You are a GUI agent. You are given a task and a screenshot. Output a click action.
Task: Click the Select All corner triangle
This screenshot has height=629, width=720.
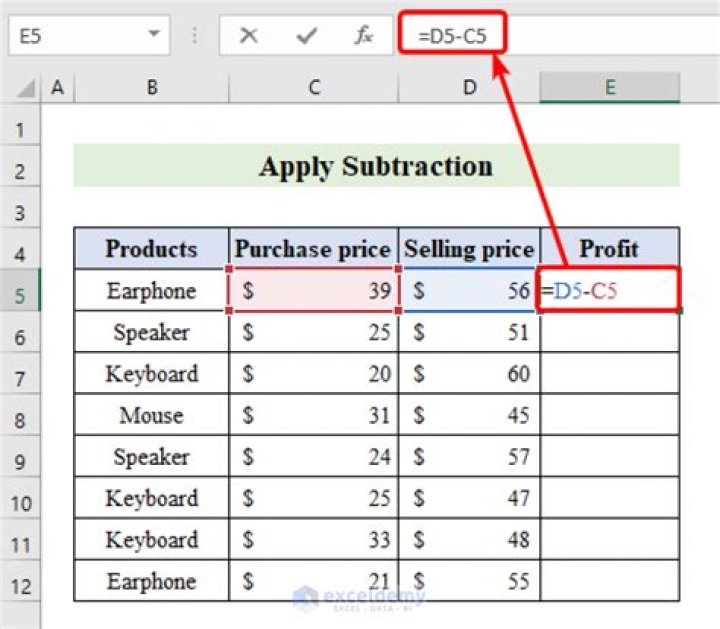[24, 89]
